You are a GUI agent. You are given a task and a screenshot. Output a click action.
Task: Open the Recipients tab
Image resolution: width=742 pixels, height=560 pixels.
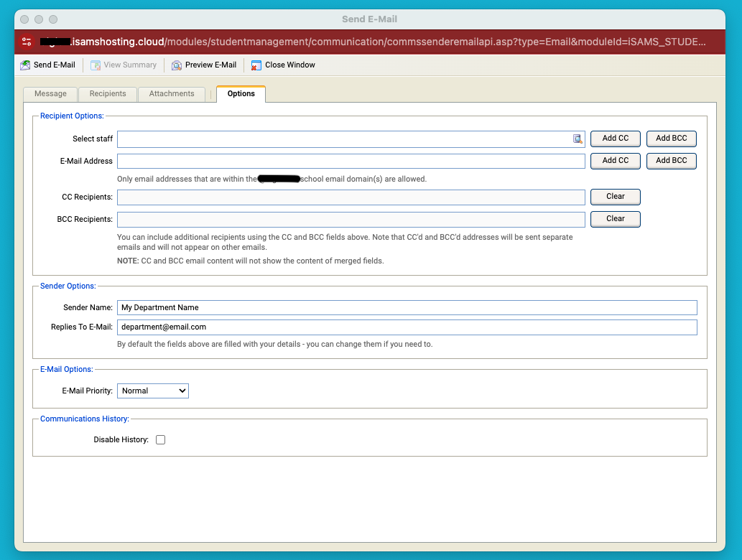pyautogui.click(x=108, y=94)
